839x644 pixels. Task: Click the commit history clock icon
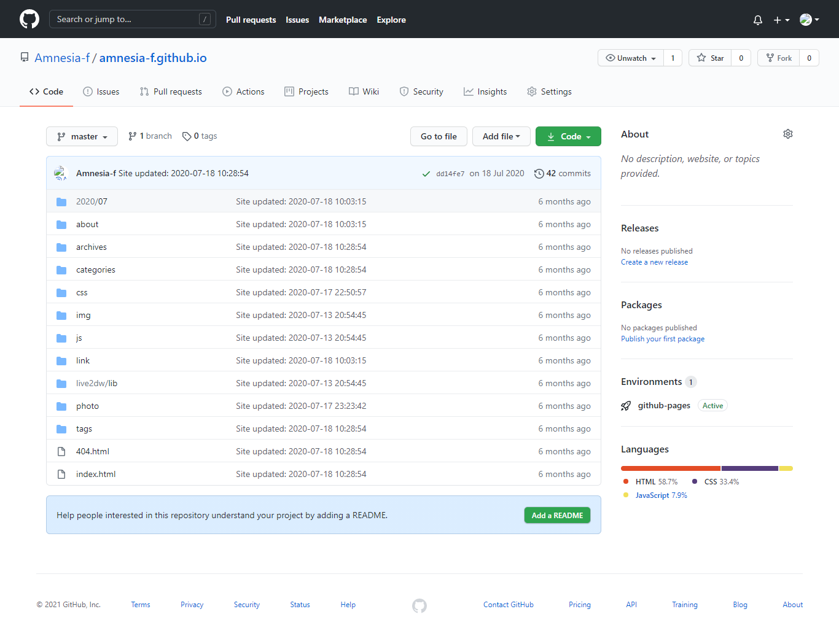(539, 174)
